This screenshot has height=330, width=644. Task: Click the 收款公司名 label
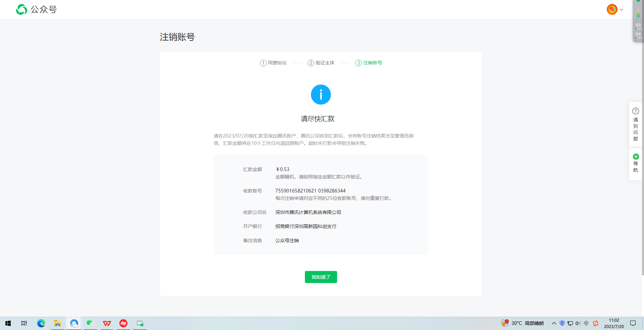255,212
